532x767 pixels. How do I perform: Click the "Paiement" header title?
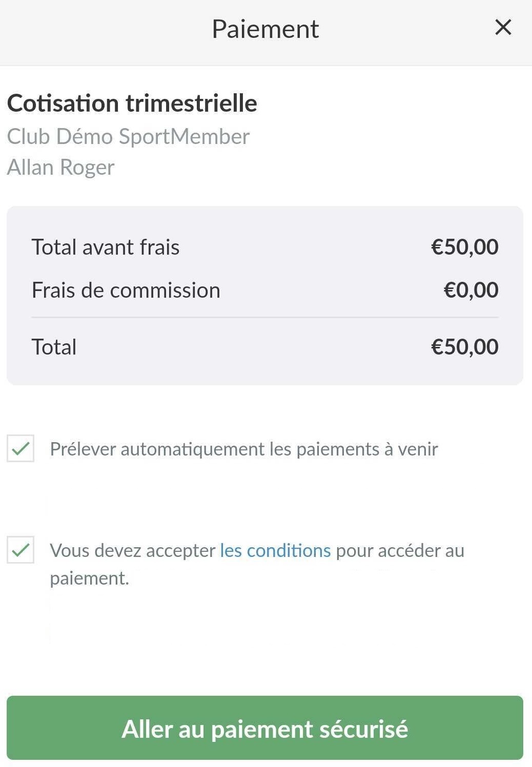click(265, 29)
